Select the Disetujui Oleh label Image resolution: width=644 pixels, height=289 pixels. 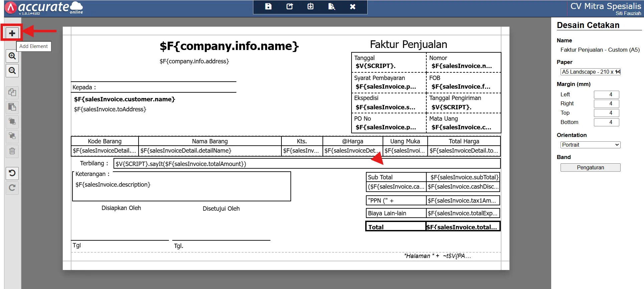[221, 209]
